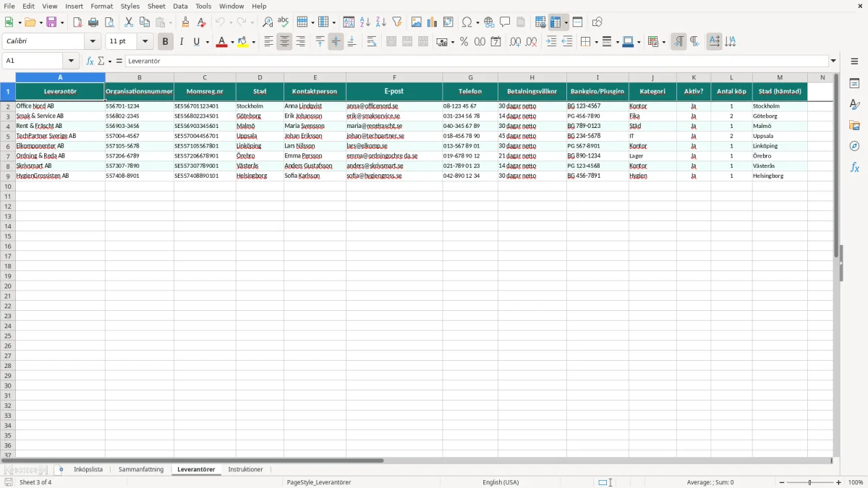
Task: Click Split Window icon
Action: coord(577,22)
